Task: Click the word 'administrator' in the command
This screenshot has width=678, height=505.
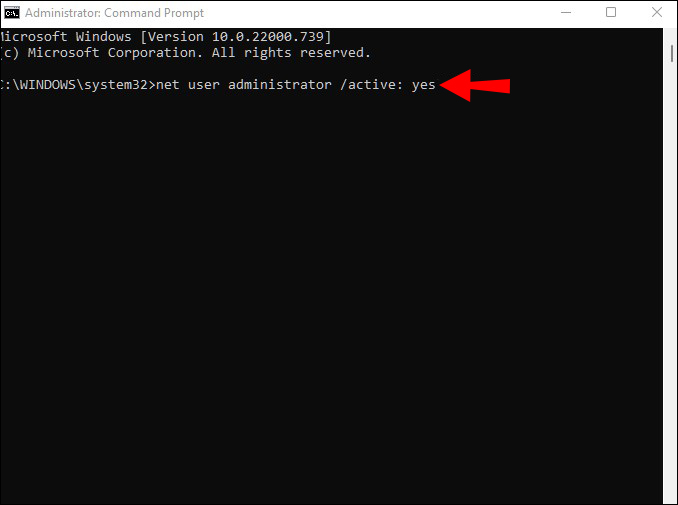Action: 280,85
